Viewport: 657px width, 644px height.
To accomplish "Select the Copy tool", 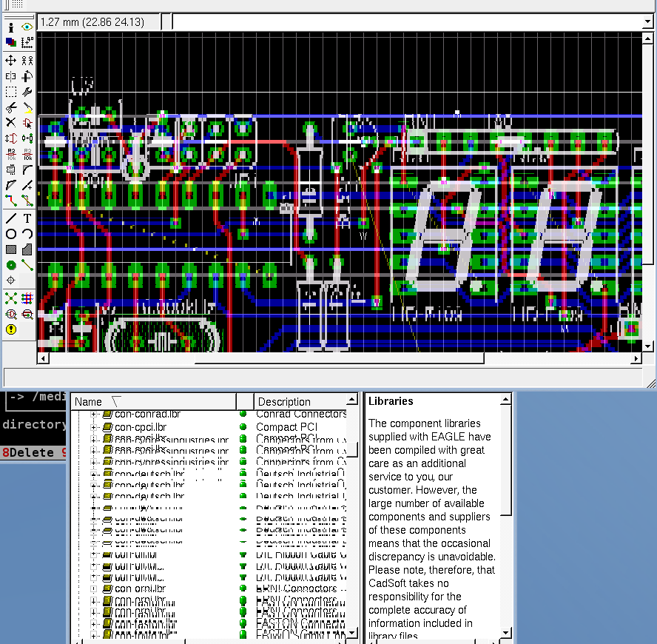I will click(x=27, y=61).
